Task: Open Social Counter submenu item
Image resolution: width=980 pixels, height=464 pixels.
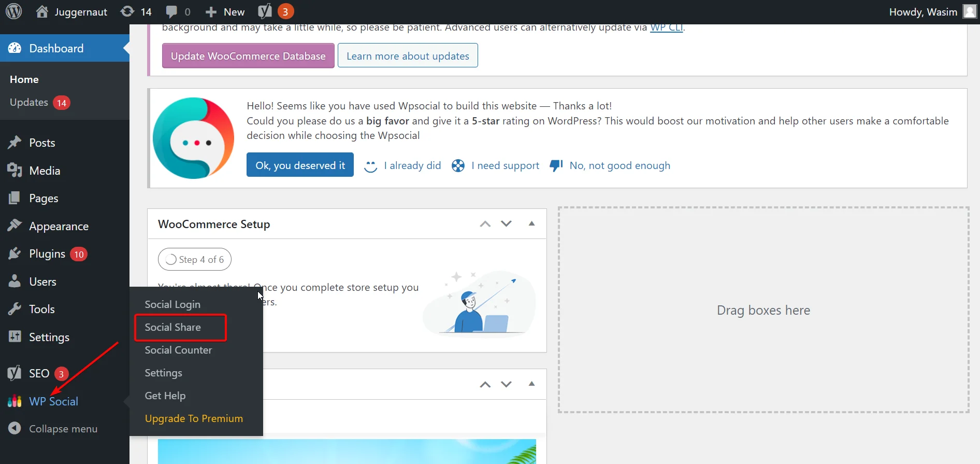Action: (x=178, y=350)
